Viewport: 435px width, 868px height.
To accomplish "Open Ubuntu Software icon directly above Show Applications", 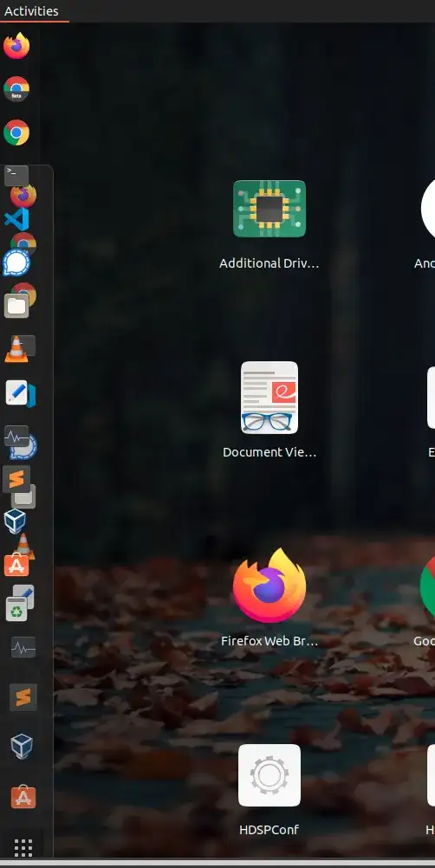I will point(23,797).
